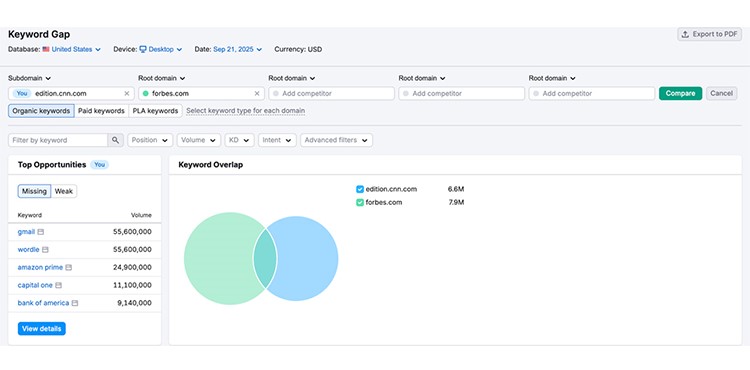Uncheck the forbes.com legend checkbox
Image resolution: width=750 pixels, height=370 pixels.
[360, 203]
